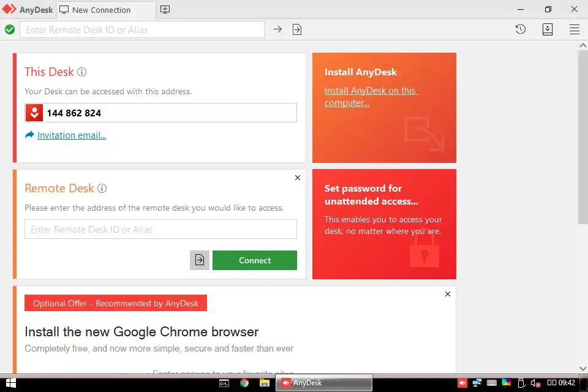
Task: Open File Explorer from the taskbar
Action: click(x=265, y=383)
